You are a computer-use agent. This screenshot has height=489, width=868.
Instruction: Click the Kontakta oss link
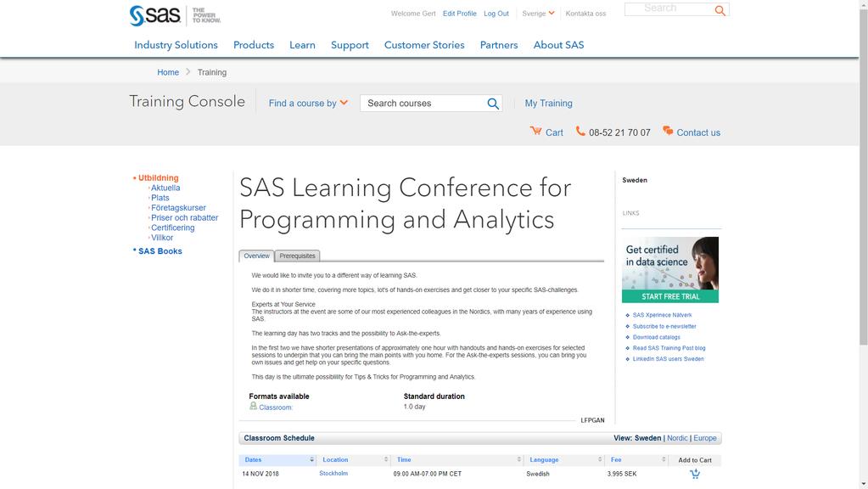585,14
